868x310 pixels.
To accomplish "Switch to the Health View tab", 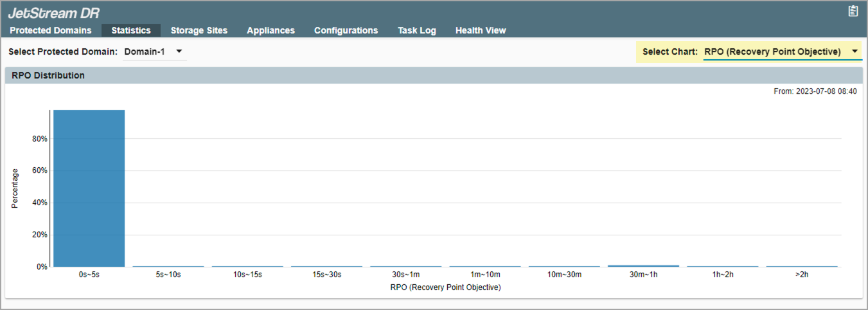I will 481,30.
